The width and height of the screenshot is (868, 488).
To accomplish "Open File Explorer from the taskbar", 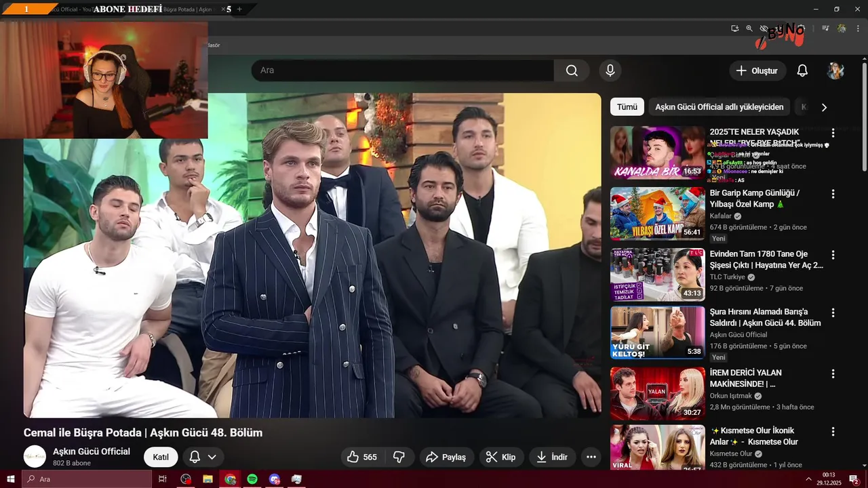I will pyautogui.click(x=208, y=479).
